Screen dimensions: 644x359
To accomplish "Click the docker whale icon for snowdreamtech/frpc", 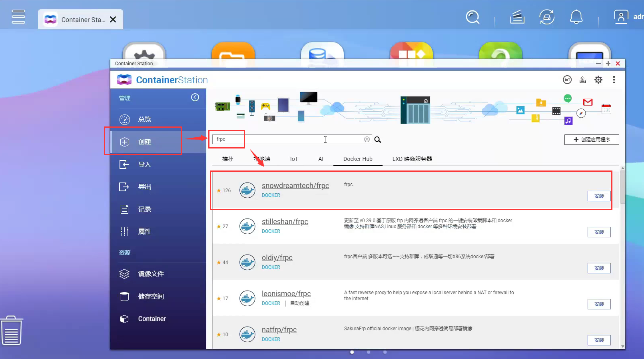I will [x=247, y=190].
